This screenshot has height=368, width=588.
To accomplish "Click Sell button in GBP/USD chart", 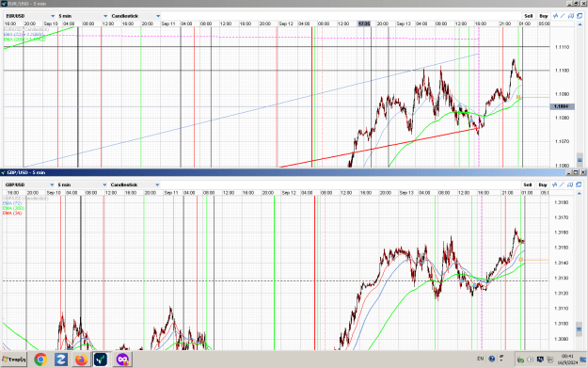I will point(528,184).
